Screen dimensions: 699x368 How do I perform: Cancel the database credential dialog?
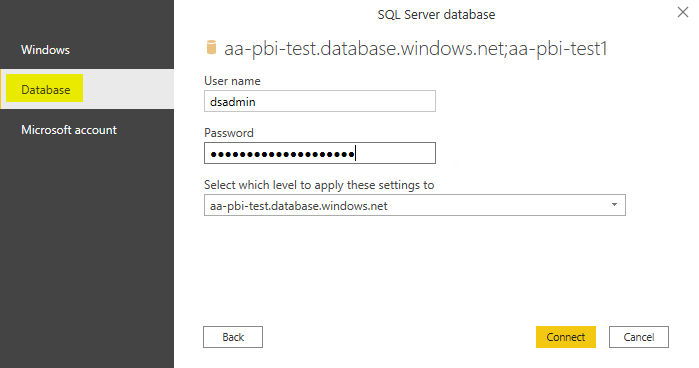coord(639,337)
